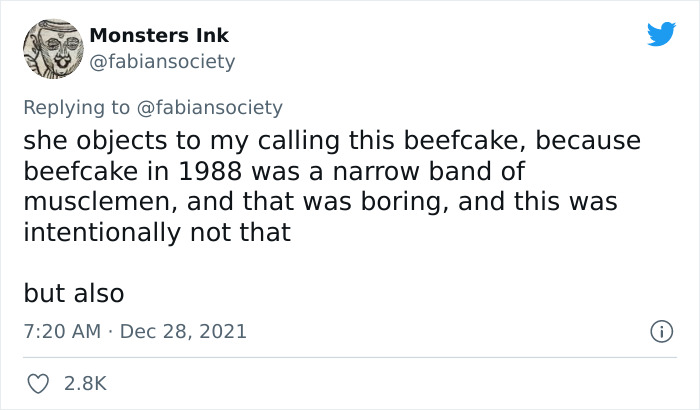The image size is (700, 410).
Task: Click the "but also" line of the tweet
Action: point(74,294)
